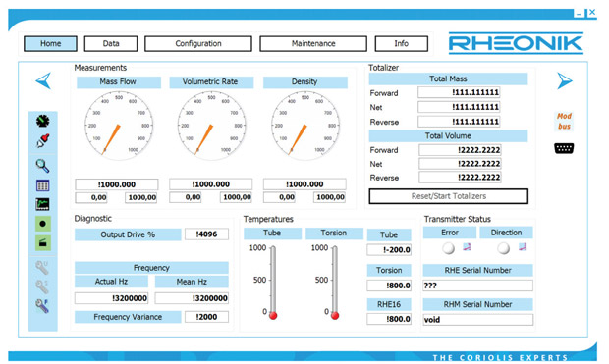Viewport: 609px width, 364px height.
Task: Click the Mass Flow gauge dial
Action: 119,126
